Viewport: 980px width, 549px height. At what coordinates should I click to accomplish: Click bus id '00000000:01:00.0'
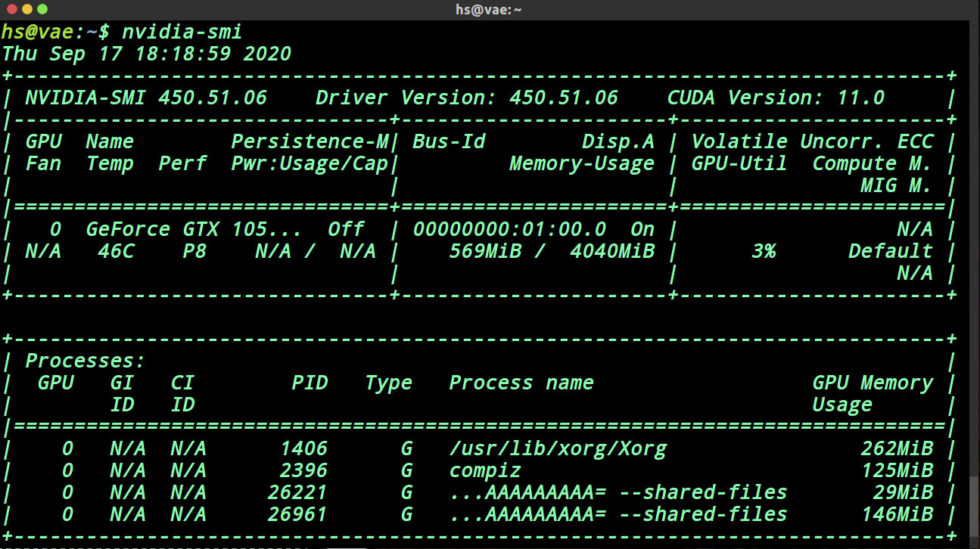tap(509, 229)
